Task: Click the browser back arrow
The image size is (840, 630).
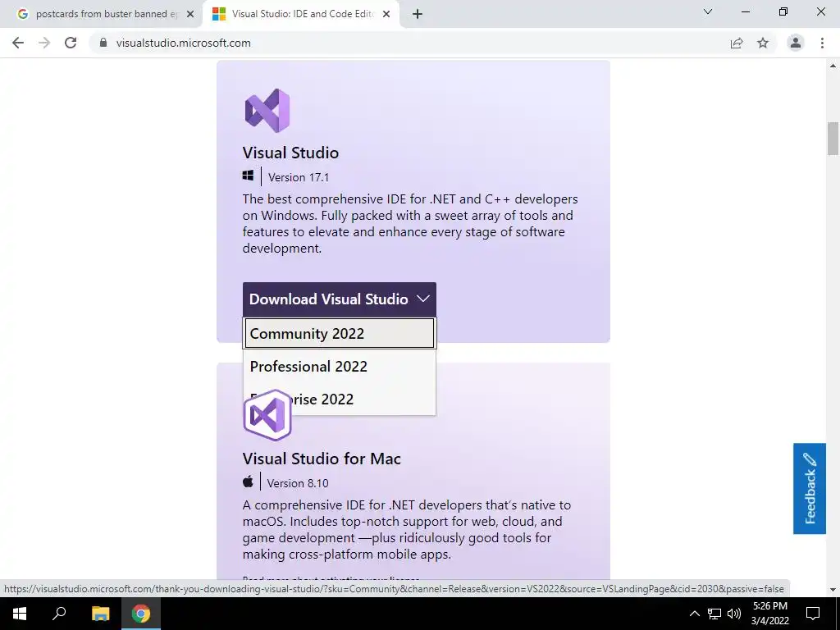Action: (x=18, y=43)
